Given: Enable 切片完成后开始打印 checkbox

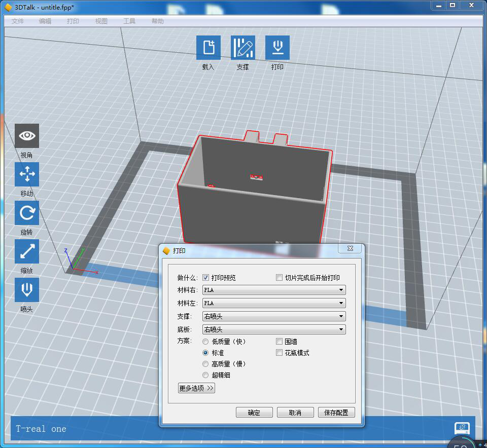Looking at the screenshot, I should (x=279, y=277).
